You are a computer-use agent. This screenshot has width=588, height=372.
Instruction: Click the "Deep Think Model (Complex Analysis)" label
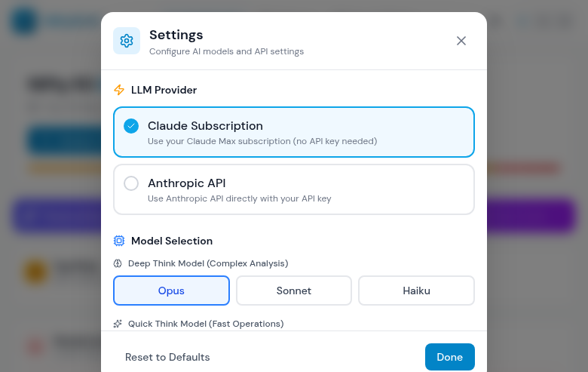[208, 263]
